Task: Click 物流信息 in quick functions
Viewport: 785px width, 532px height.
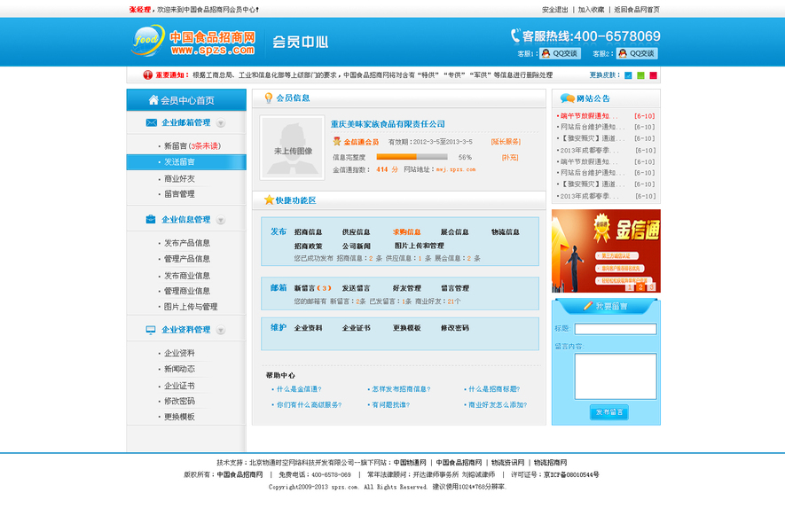Action: click(505, 232)
